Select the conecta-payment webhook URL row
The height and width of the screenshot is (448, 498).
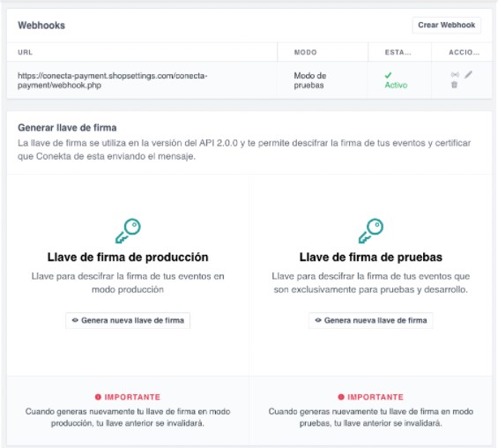[x=249, y=80]
